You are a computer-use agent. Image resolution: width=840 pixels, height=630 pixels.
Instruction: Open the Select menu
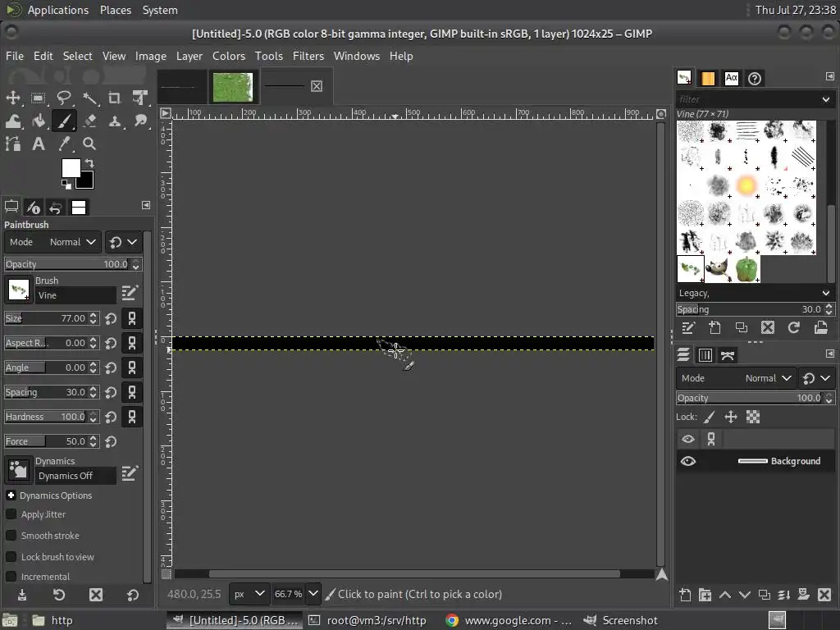click(x=77, y=56)
